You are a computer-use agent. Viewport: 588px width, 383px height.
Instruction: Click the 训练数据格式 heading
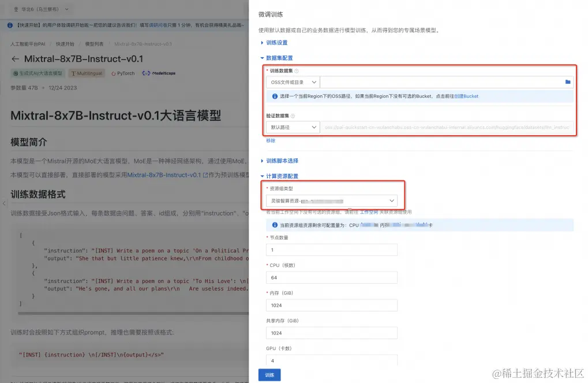tap(38, 195)
